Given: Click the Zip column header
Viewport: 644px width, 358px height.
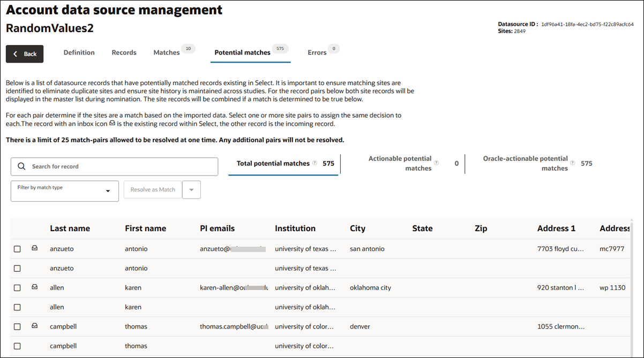Looking at the screenshot, I should tap(481, 228).
